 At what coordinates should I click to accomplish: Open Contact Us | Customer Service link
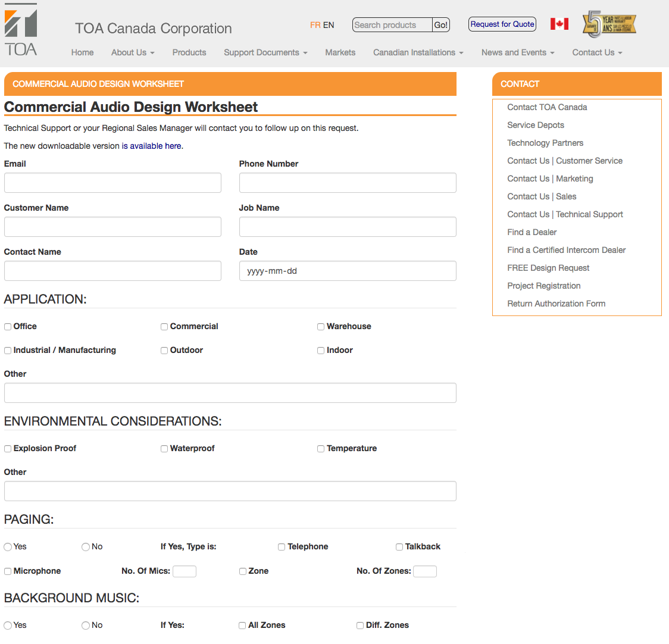(x=565, y=161)
